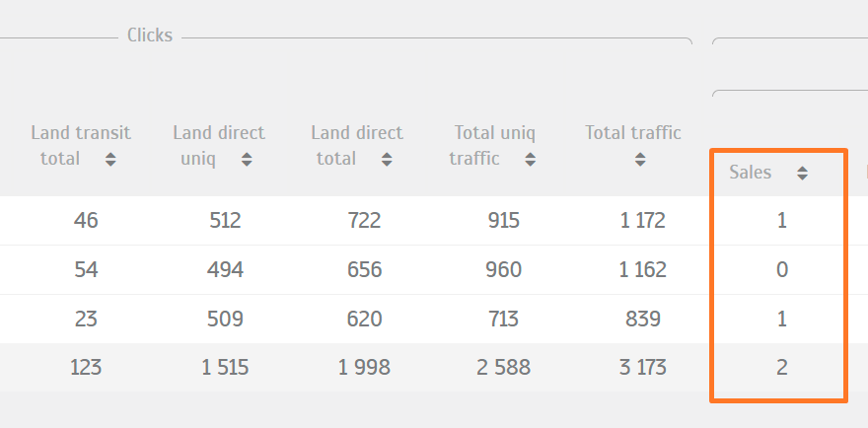Select the Clicks group header label
Screen dimensions: 868x428
pyautogui.click(x=150, y=36)
